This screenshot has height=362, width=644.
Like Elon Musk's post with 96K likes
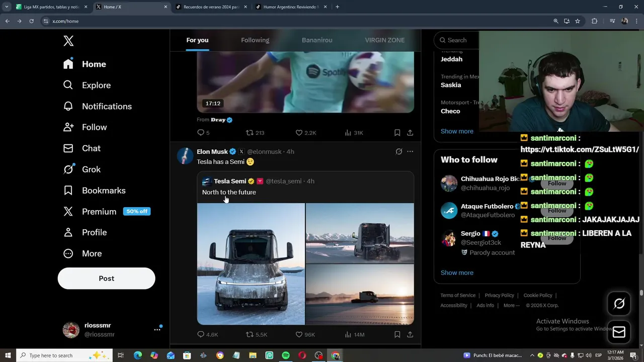[305, 334]
